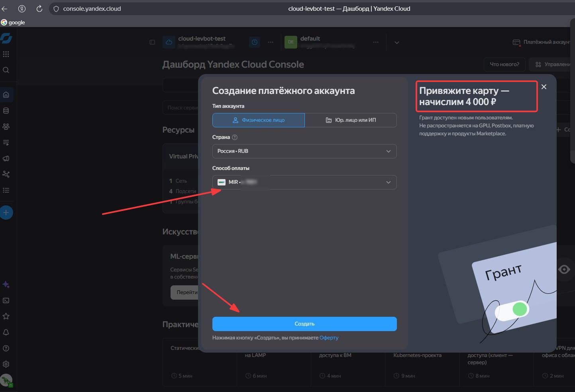Open the help question mark in sidebar
Screen dimensions: 575x392
coord(6,348)
